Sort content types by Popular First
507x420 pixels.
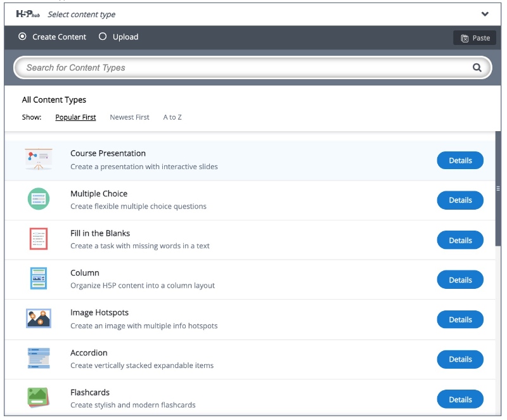pos(75,117)
